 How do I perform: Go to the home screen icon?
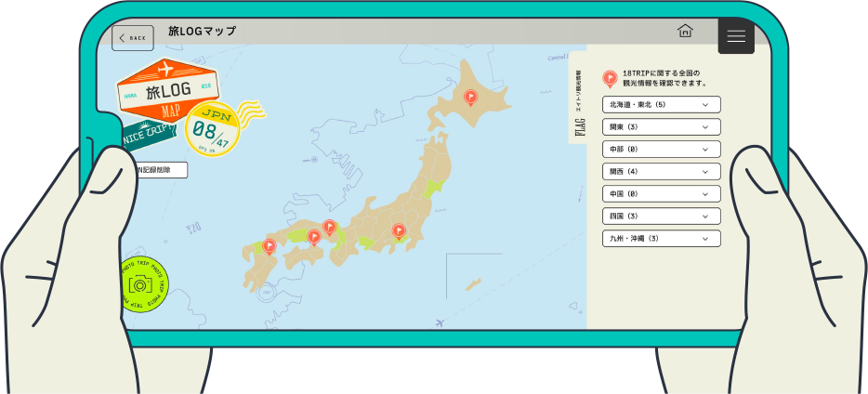[685, 32]
